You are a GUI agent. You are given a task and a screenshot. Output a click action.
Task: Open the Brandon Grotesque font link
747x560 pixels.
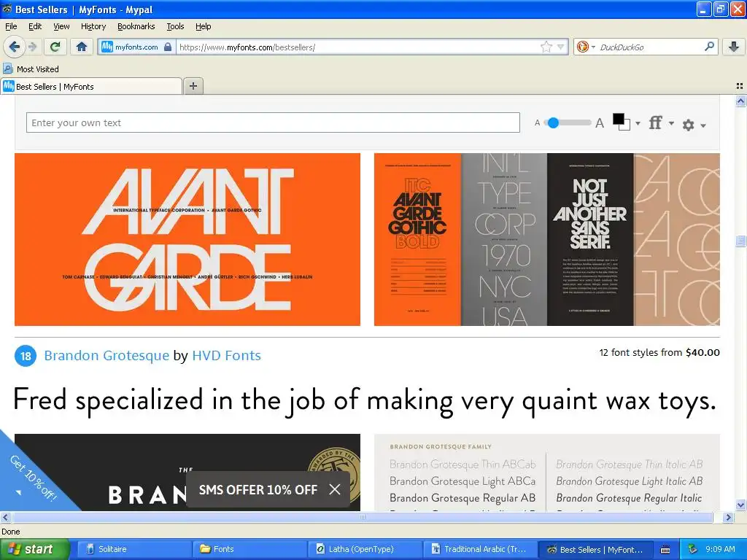tap(107, 355)
